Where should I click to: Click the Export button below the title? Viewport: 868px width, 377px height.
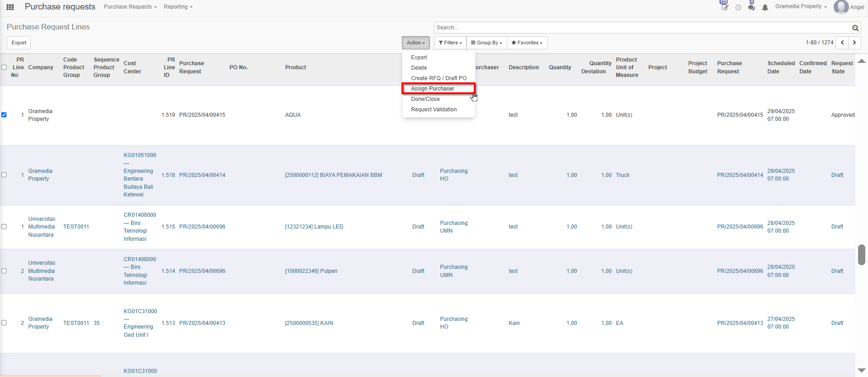pos(19,43)
